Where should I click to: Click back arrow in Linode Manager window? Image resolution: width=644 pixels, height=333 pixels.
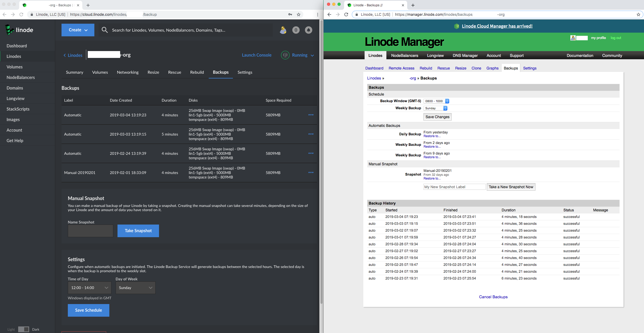[329, 14]
